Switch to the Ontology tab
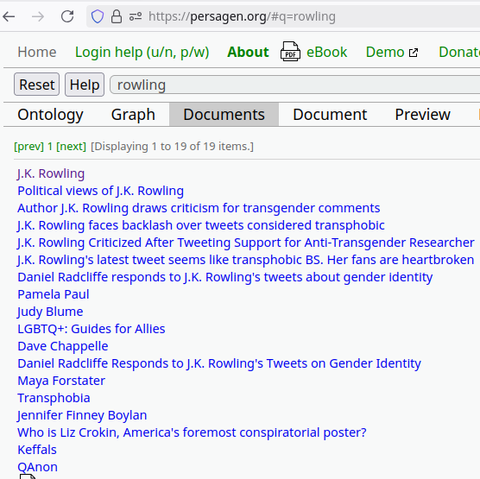The image size is (480, 479). click(x=50, y=115)
